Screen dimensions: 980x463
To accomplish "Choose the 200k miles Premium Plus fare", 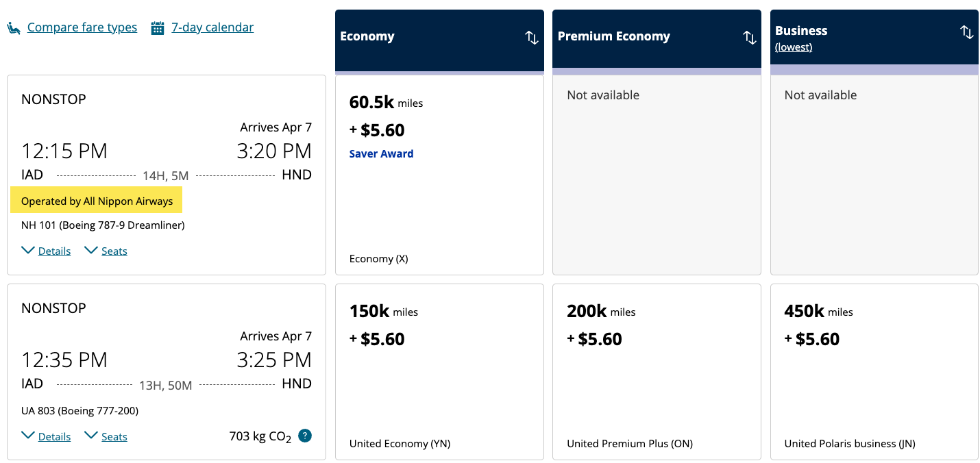I will point(656,371).
